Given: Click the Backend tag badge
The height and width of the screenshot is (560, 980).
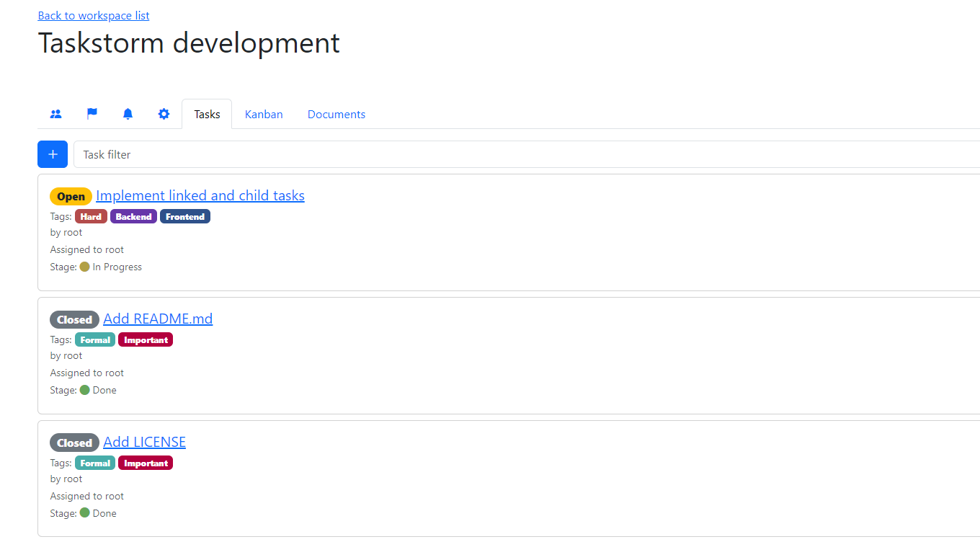Looking at the screenshot, I should click(133, 216).
